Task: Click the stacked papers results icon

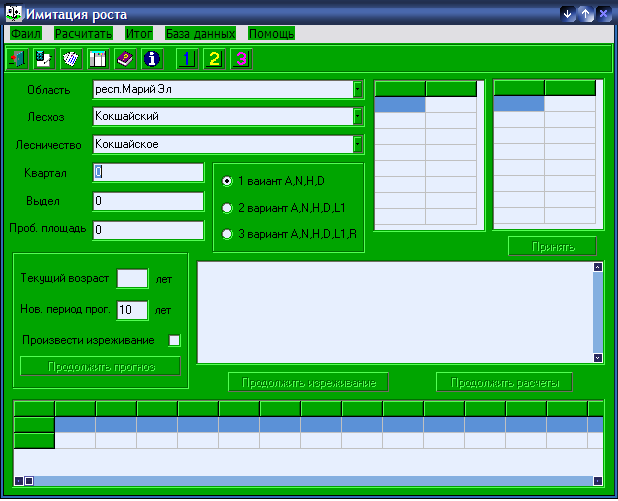Action: pyautogui.click(x=71, y=59)
